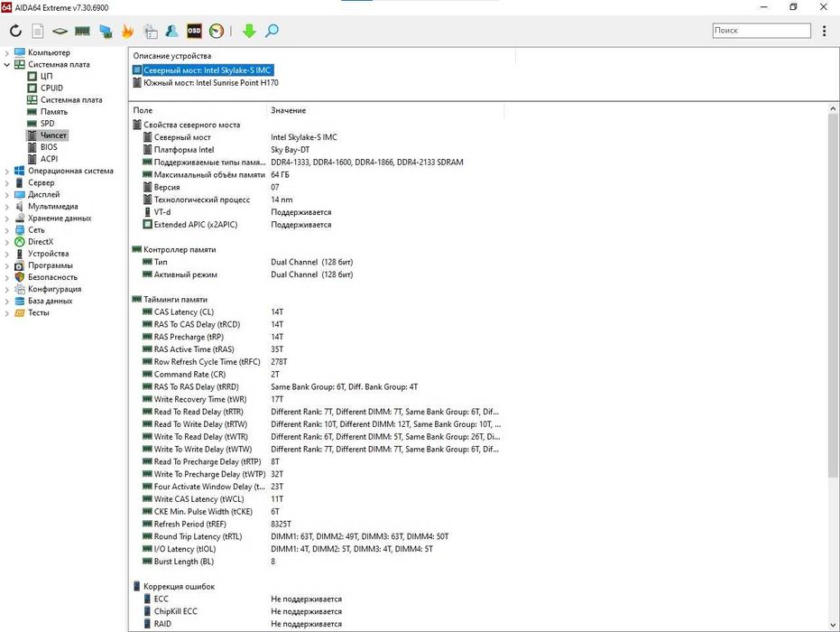Select the Устройства tree item
Viewport: 840px width, 632px height.
pyautogui.click(x=48, y=254)
